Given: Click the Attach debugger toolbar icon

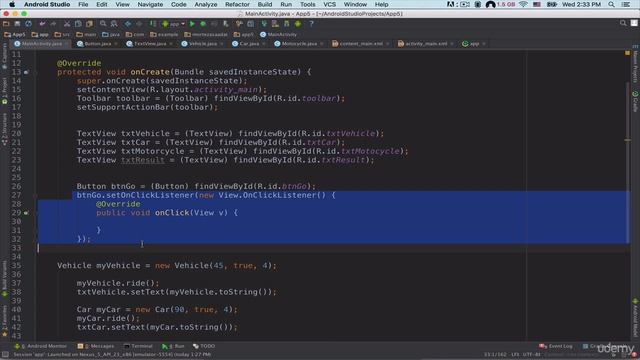Looking at the screenshot, I should tap(226, 24).
